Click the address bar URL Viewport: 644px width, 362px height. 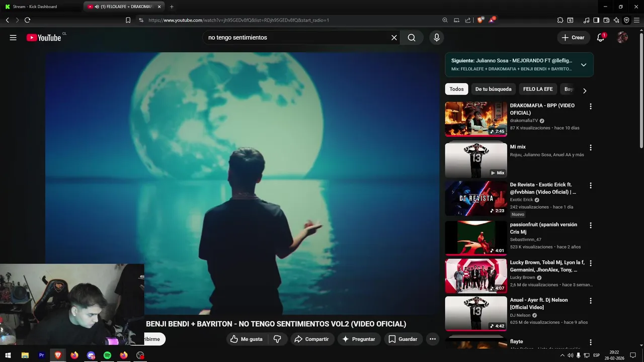click(x=238, y=20)
